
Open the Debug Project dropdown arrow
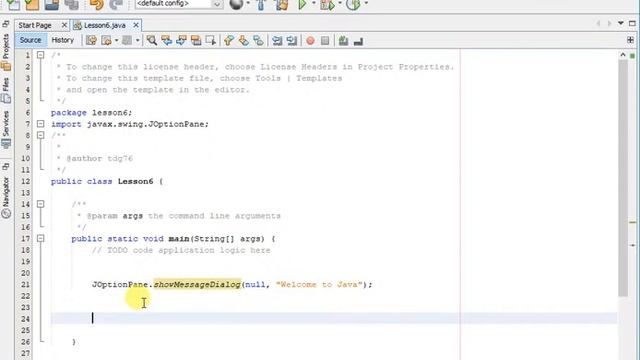coord(340,3)
